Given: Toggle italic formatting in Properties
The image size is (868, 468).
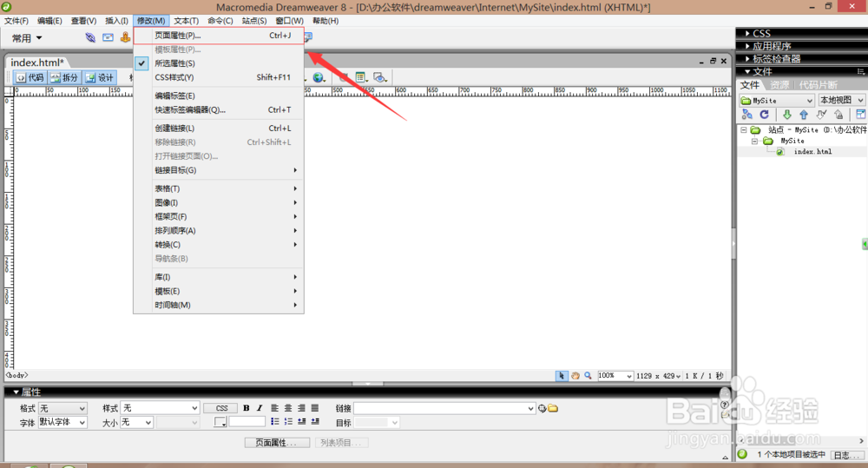Looking at the screenshot, I should coord(259,408).
